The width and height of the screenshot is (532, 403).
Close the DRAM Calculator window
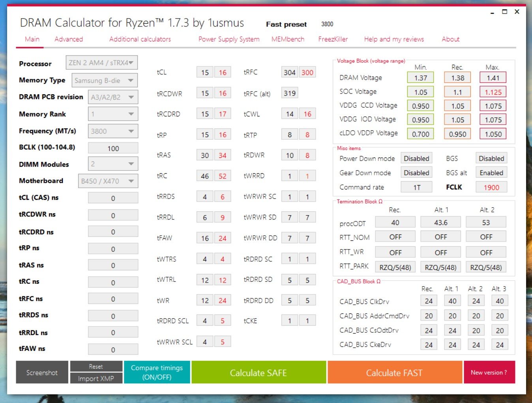click(x=517, y=12)
